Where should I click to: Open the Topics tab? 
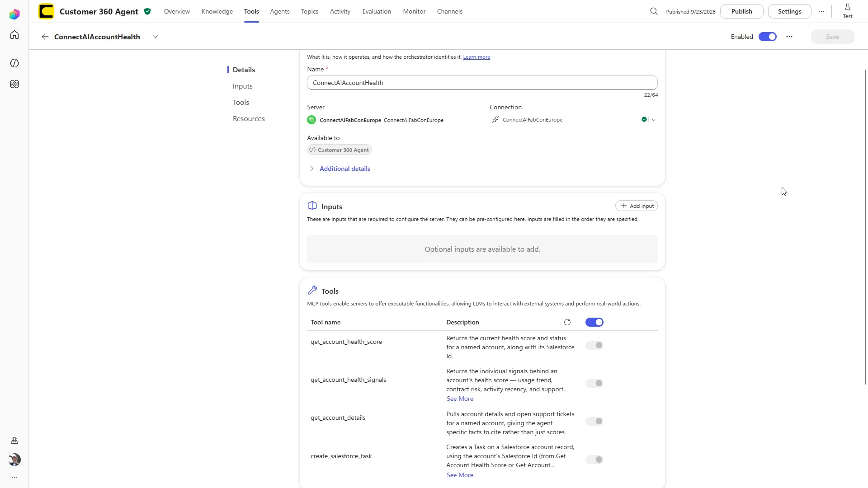[310, 11]
